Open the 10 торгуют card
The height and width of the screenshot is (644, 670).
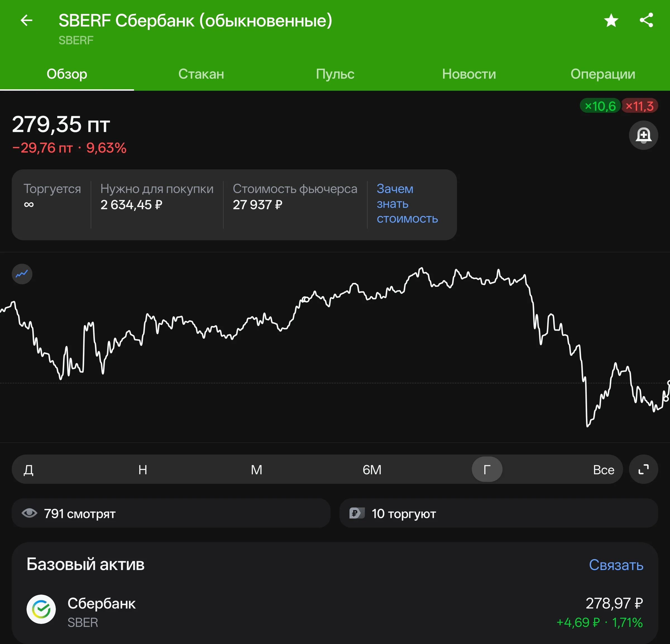coord(499,513)
